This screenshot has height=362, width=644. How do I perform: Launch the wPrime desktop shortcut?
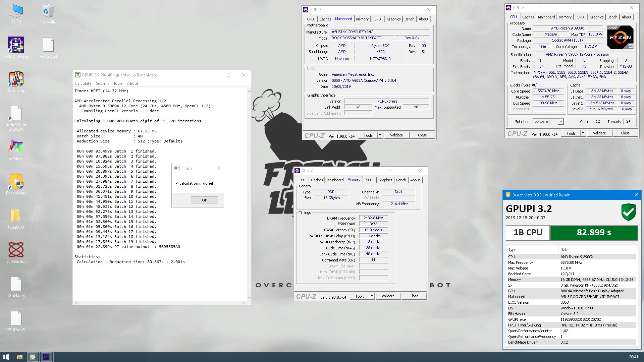16,150
